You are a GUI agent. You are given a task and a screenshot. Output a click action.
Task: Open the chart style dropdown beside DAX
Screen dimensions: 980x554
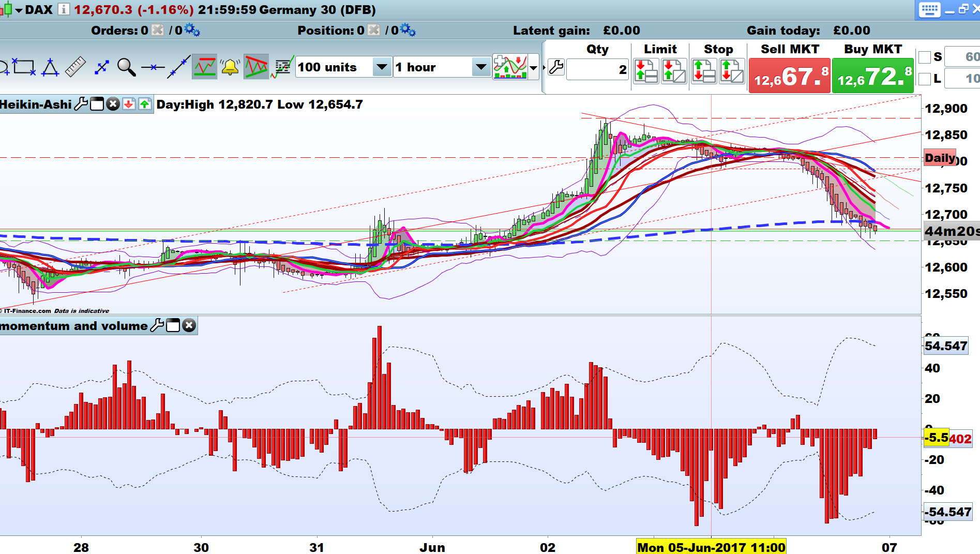pyautogui.click(x=19, y=10)
